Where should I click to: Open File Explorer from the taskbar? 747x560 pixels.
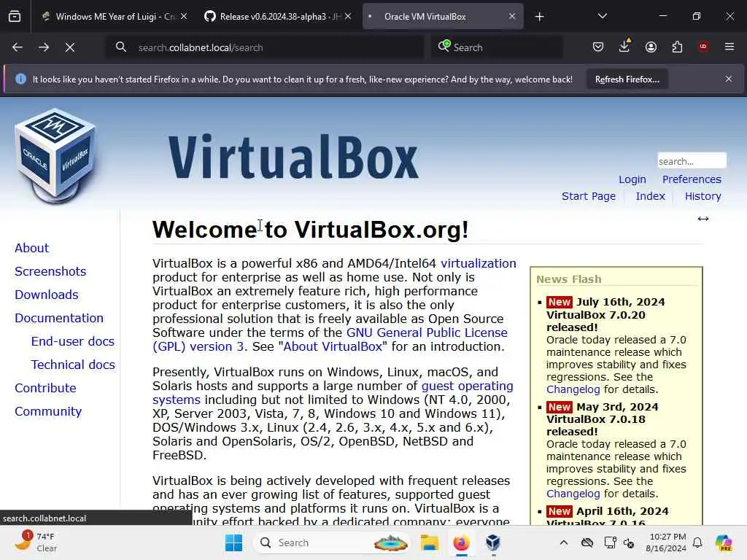[429, 542]
